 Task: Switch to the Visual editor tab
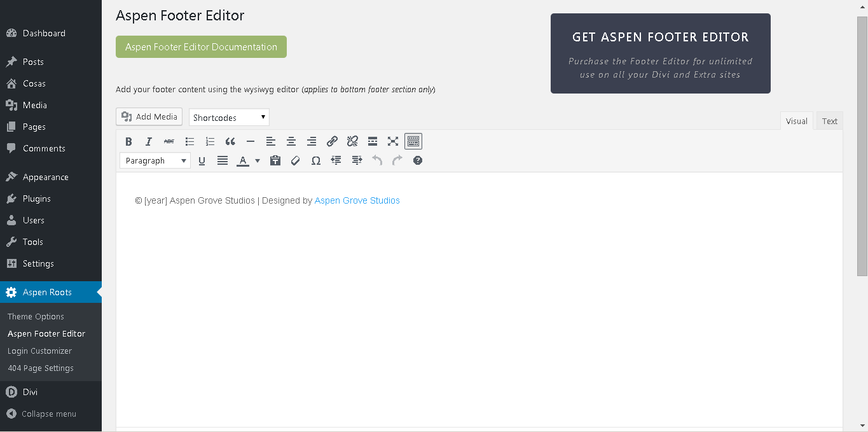point(797,121)
